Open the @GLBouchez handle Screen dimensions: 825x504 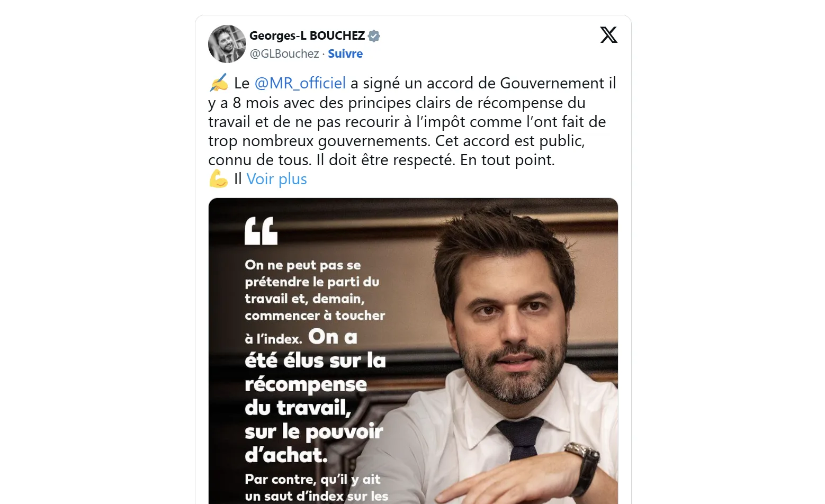point(284,53)
